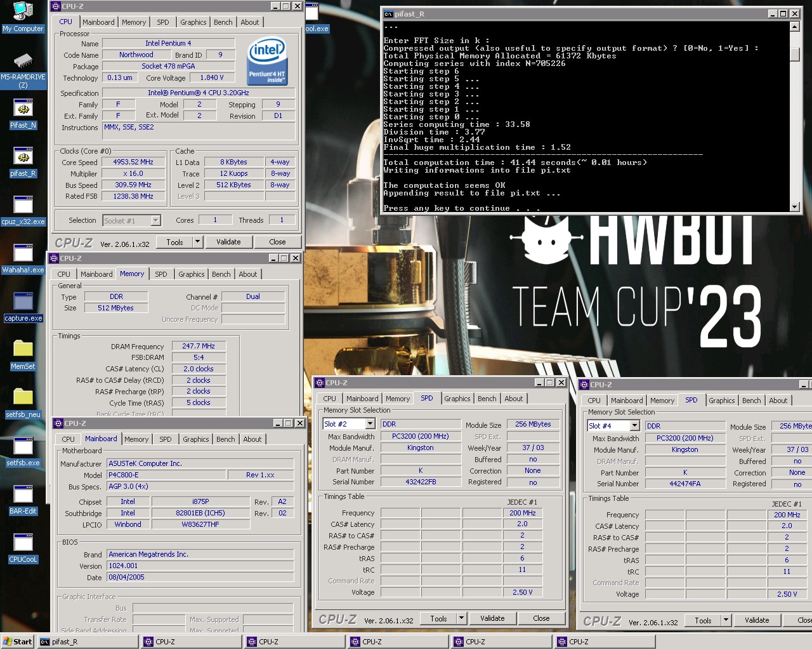Screen dimensions: 812x650
Task: Click the CPU-Z title icon in Mainboard window
Action: pyautogui.click(x=58, y=423)
